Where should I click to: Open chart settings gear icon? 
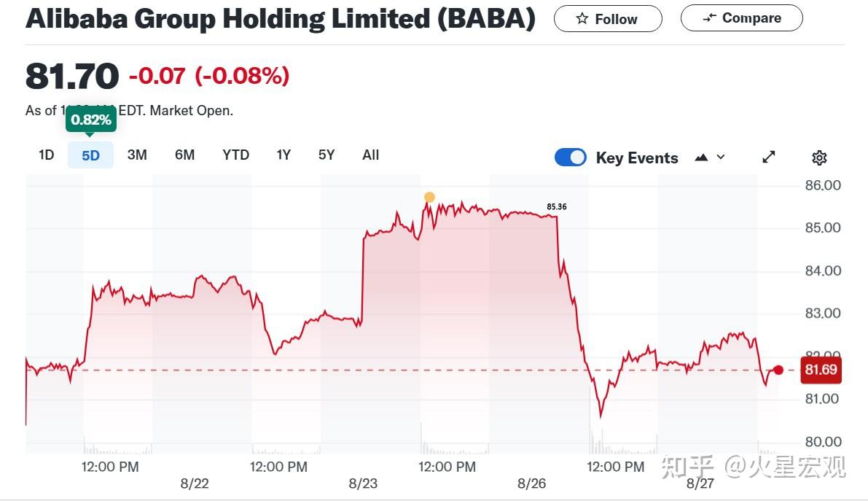(x=819, y=158)
